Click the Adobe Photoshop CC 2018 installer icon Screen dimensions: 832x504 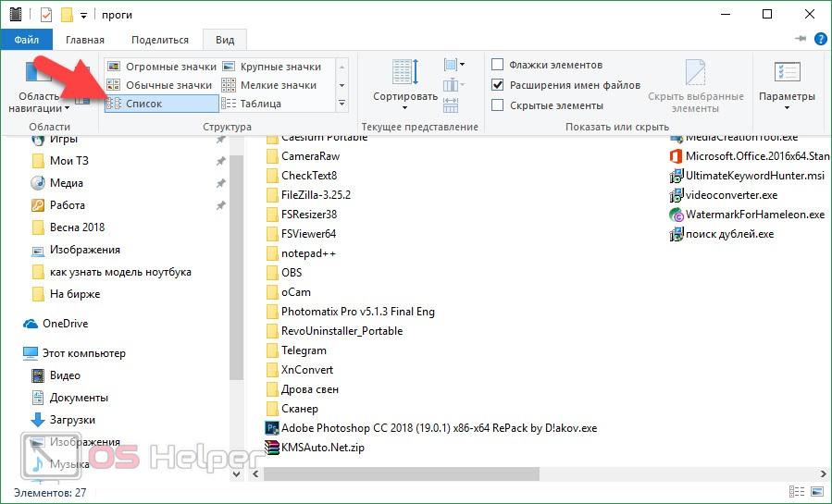click(x=272, y=428)
